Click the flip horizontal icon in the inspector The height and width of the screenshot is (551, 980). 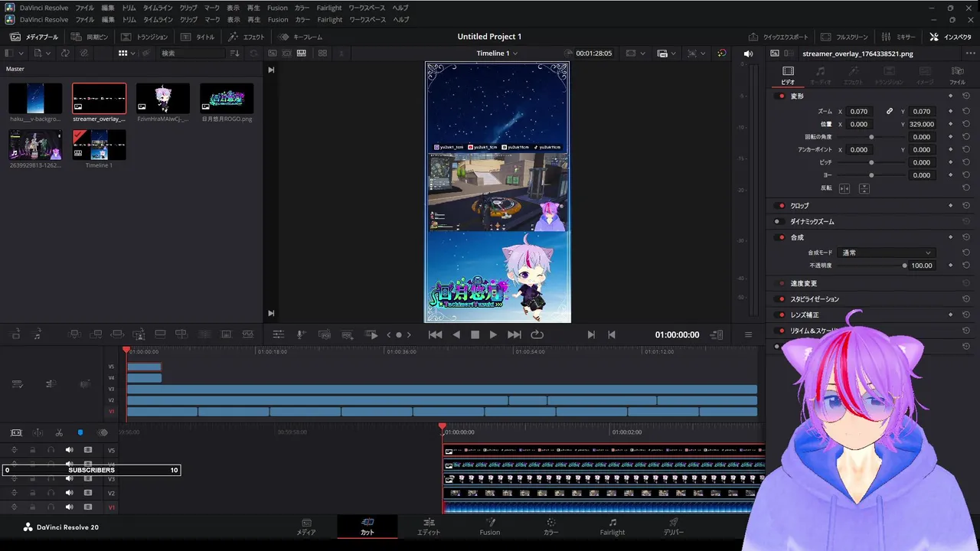[x=844, y=188]
